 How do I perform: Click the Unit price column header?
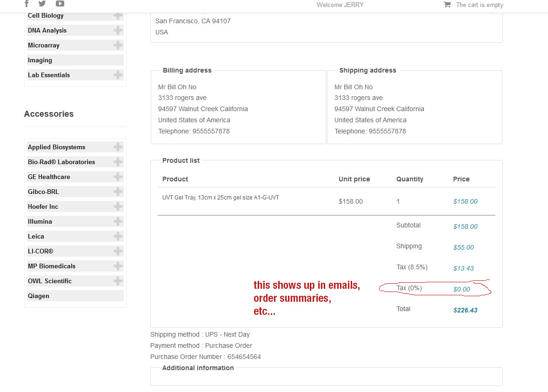tap(354, 179)
